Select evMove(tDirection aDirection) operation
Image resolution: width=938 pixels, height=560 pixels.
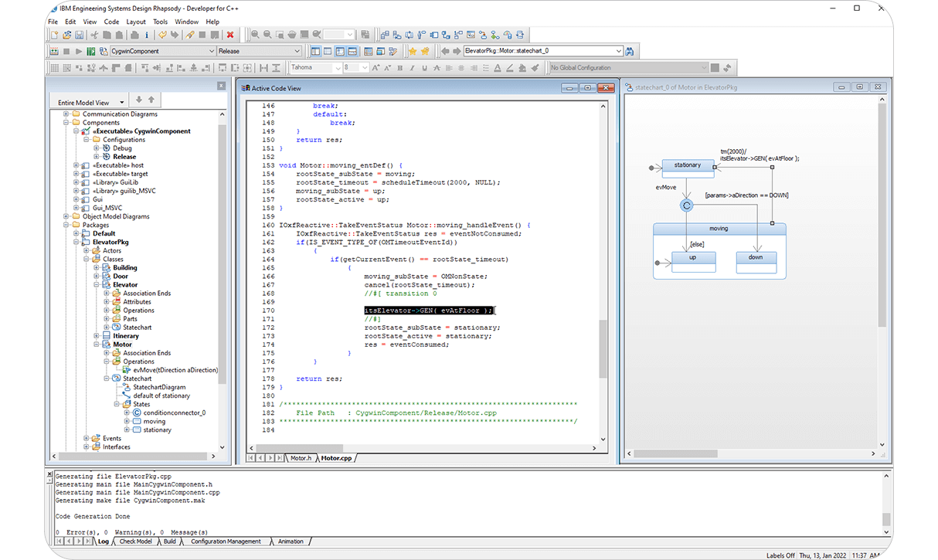pos(175,370)
